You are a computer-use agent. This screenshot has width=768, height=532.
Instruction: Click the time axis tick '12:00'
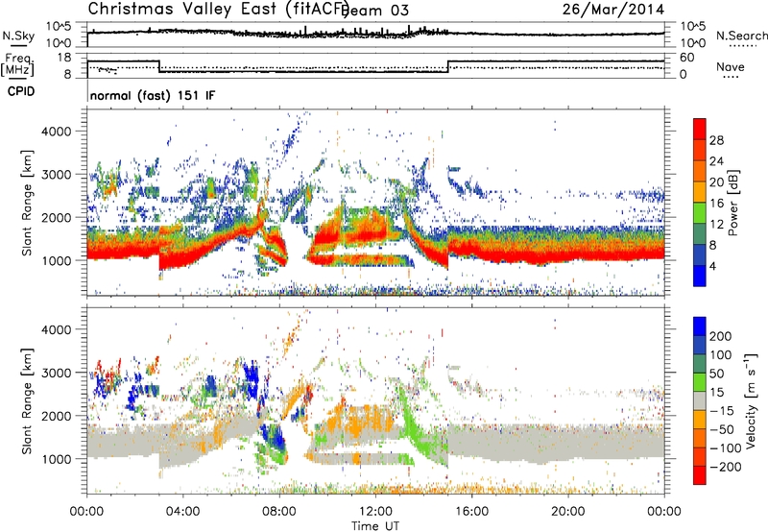(375, 512)
